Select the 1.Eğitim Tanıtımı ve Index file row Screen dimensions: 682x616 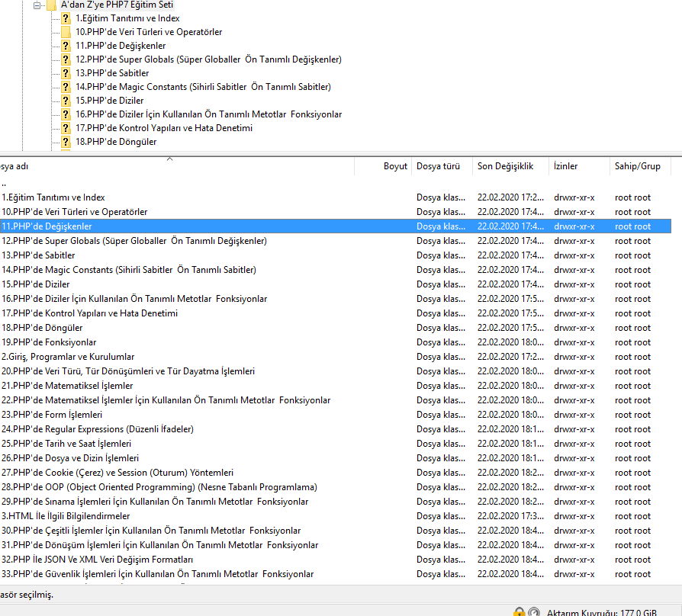[x=336, y=197]
